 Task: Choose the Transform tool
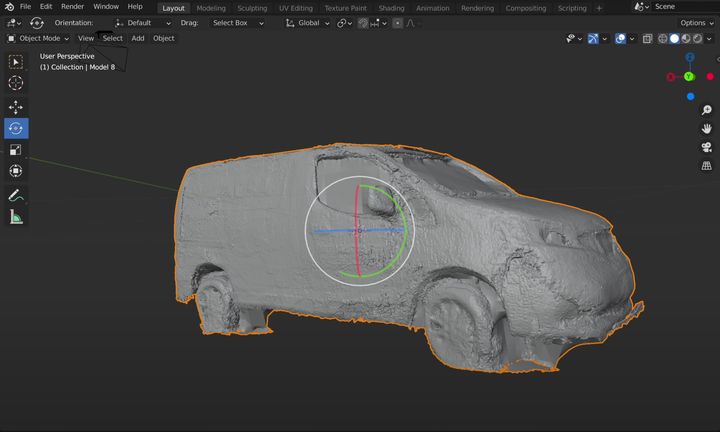(x=16, y=171)
